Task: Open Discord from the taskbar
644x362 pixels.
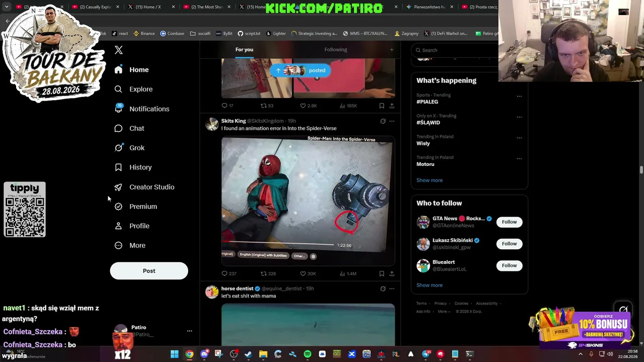Action: pyautogui.click(x=204, y=354)
